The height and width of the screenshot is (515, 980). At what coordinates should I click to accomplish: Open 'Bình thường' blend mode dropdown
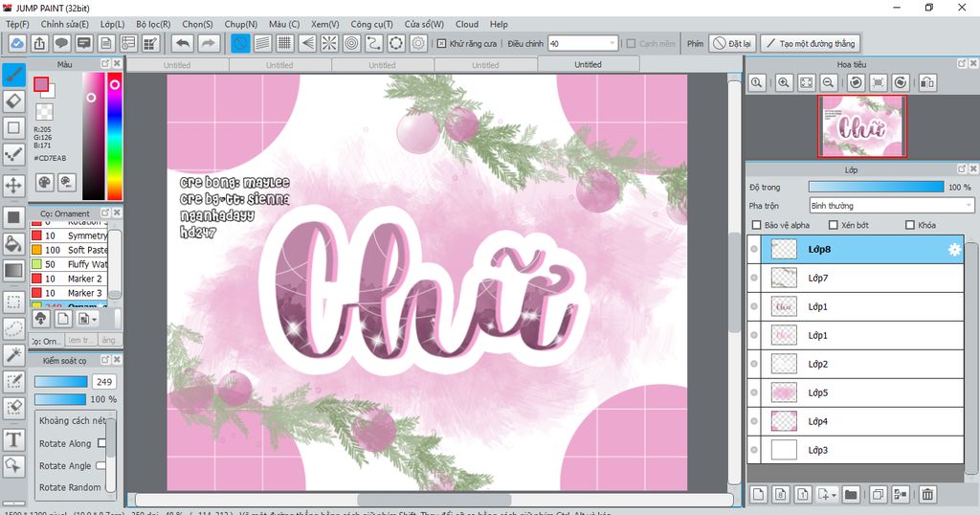point(891,206)
